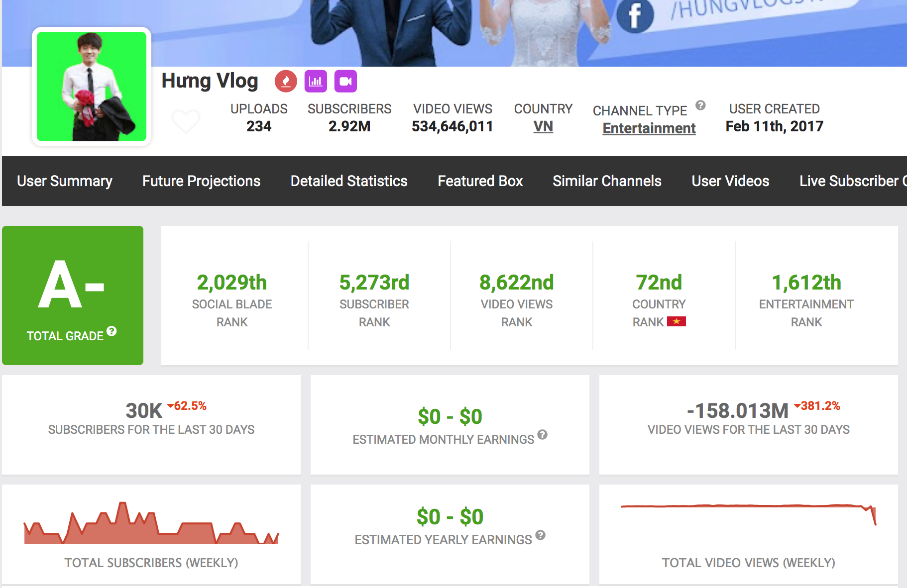907x588 pixels.
Task: Favorite channel with the heart icon
Action: click(x=186, y=121)
